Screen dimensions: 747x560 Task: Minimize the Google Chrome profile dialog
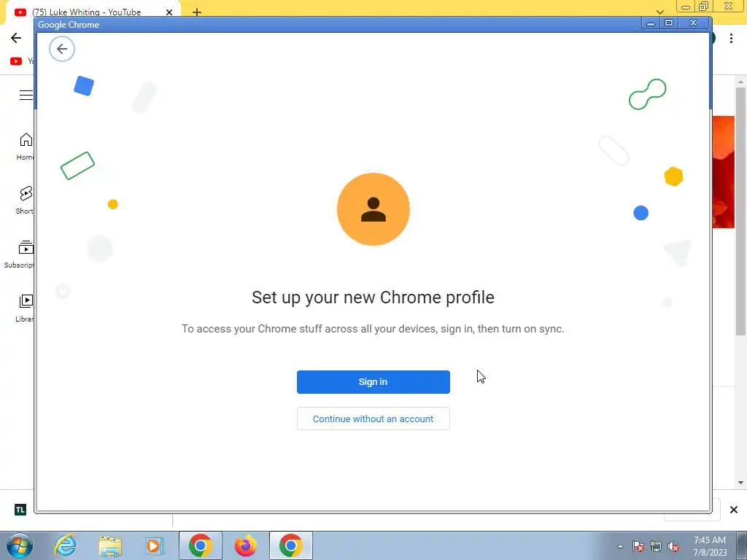click(x=651, y=23)
